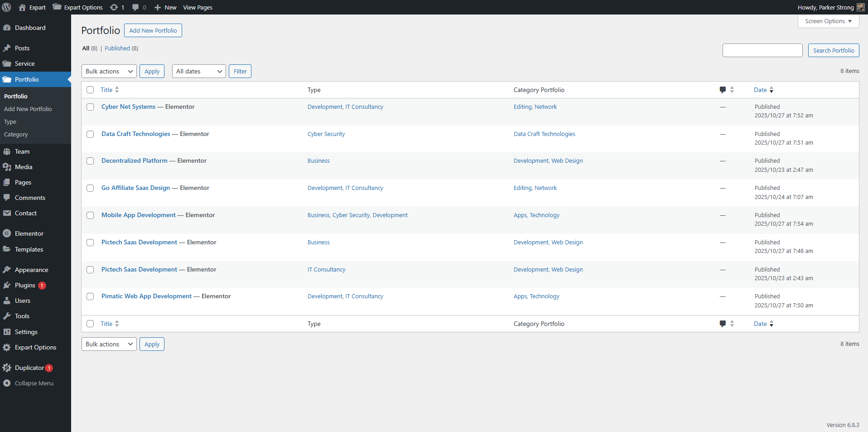The width and height of the screenshot is (868, 432).
Task: Expand the All dates dropdown
Action: tap(198, 71)
